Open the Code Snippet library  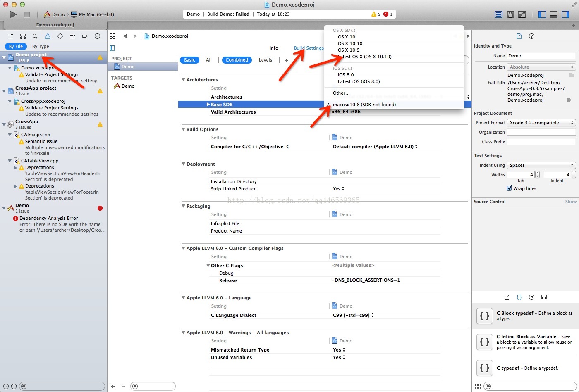pos(519,297)
